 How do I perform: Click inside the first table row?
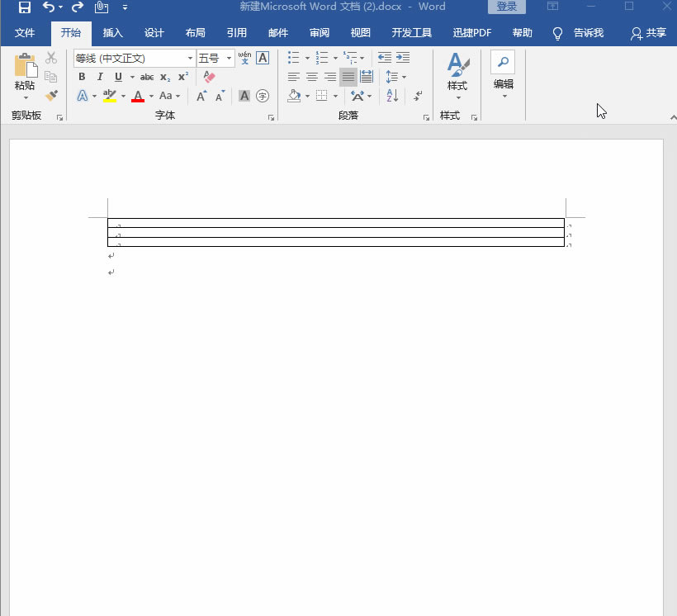click(330, 223)
